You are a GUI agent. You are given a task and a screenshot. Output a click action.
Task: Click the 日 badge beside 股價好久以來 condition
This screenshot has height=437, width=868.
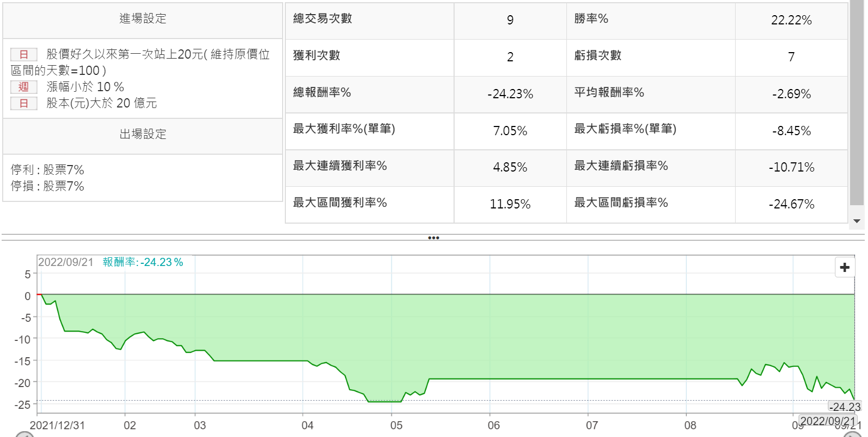24,54
